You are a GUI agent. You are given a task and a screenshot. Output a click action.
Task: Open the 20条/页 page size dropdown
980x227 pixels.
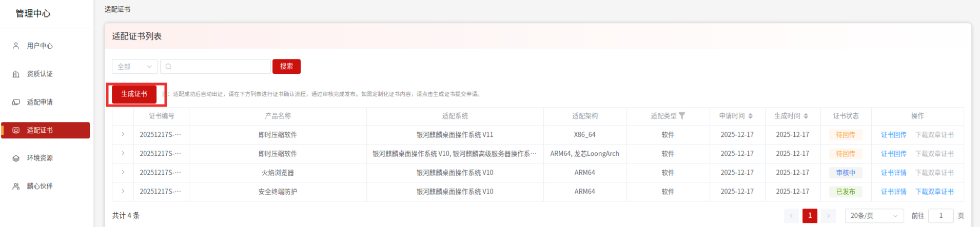coord(874,216)
